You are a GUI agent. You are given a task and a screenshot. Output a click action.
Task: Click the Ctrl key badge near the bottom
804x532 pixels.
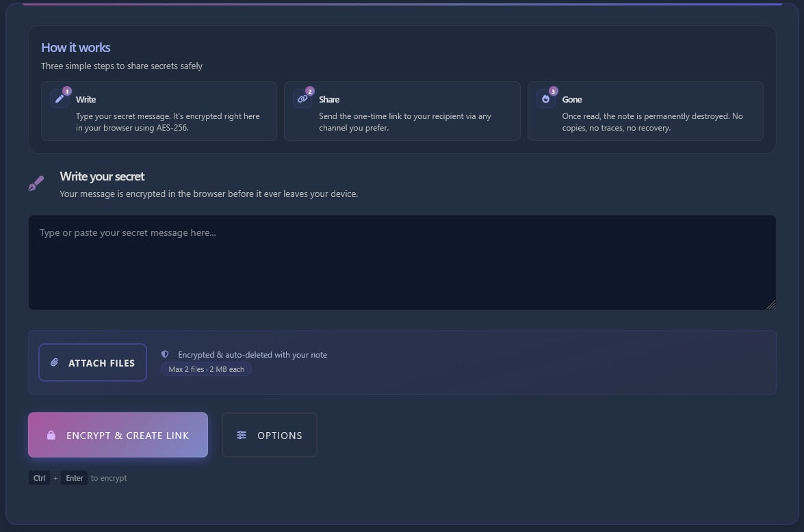(39, 477)
